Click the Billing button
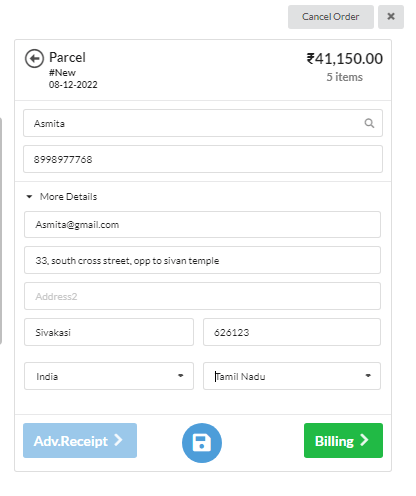 pyautogui.click(x=343, y=440)
